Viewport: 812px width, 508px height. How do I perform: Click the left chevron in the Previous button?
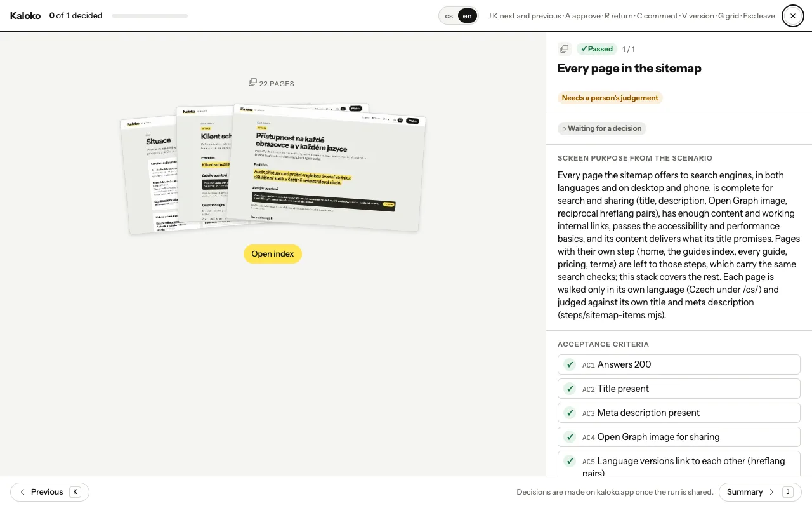(23, 492)
